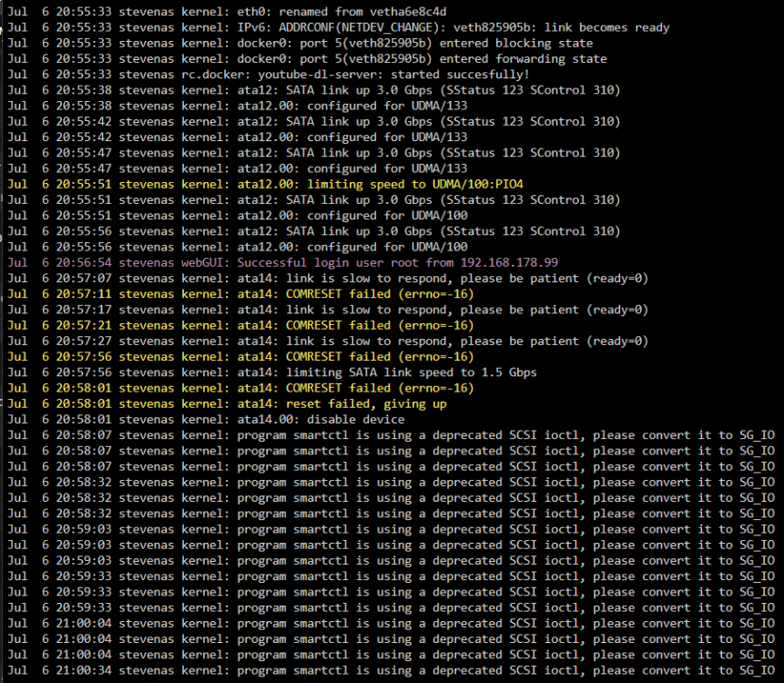
Task: Click the 20:57:21 'COMRESET failed' line
Action: [x=240, y=325]
